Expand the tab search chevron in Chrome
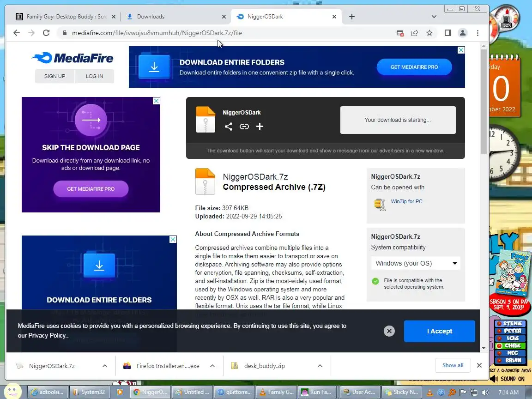532x399 pixels. tap(434, 17)
